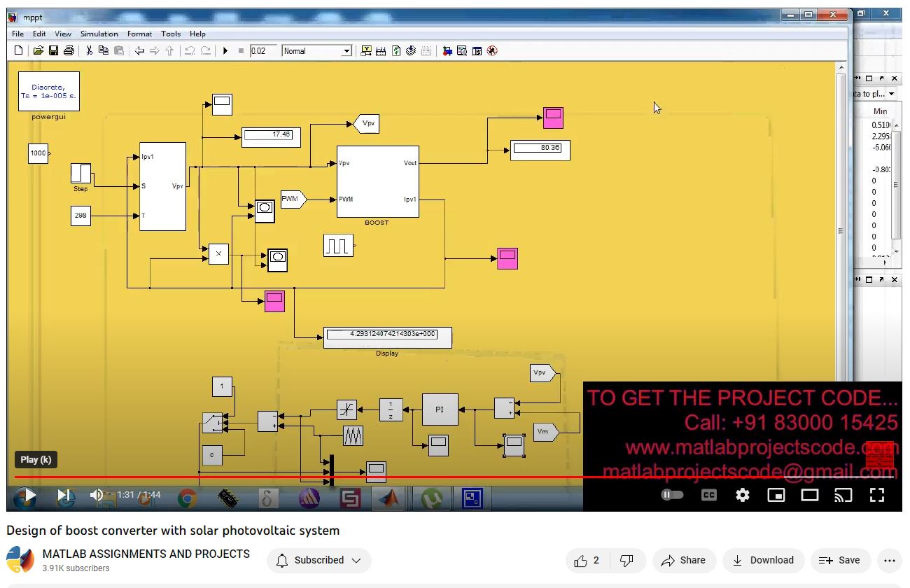The height and width of the screenshot is (588, 910).
Task: Click the New model icon in Simulink toolbar
Action: (x=19, y=51)
